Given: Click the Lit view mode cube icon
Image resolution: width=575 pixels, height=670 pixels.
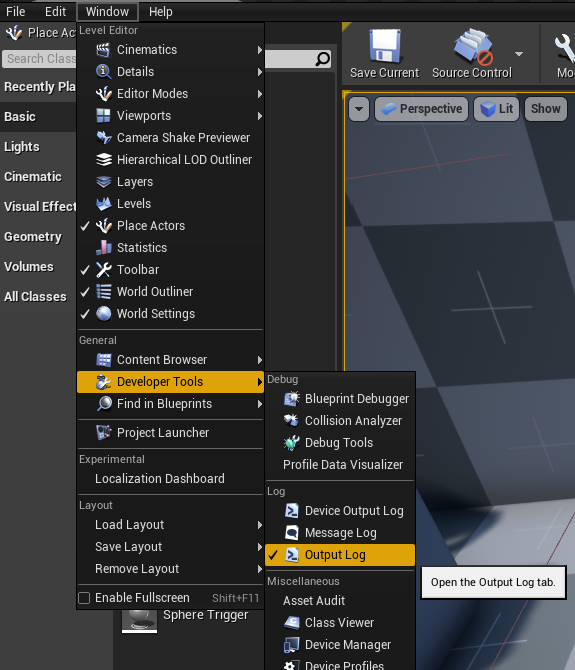Looking at the screenshot, I should pos(488,109).
